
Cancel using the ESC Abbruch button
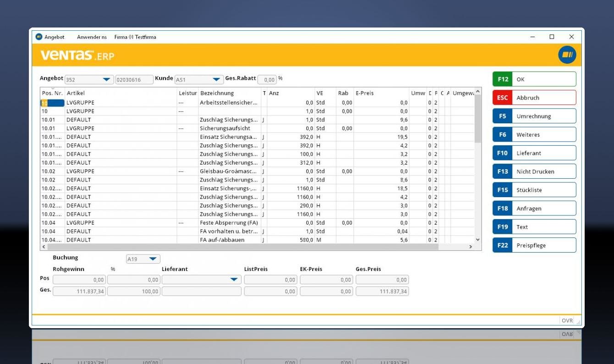pyautogui.click(x=534, y=98)
